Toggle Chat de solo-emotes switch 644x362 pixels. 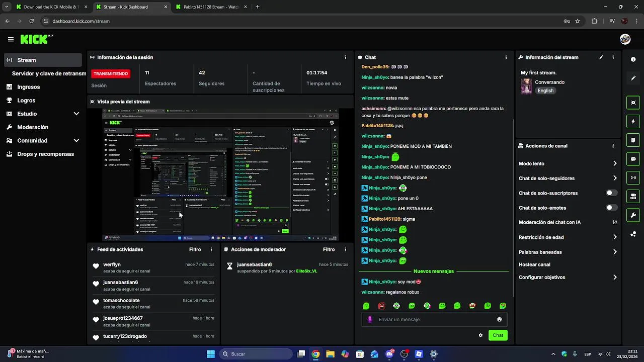pos(611,208)
